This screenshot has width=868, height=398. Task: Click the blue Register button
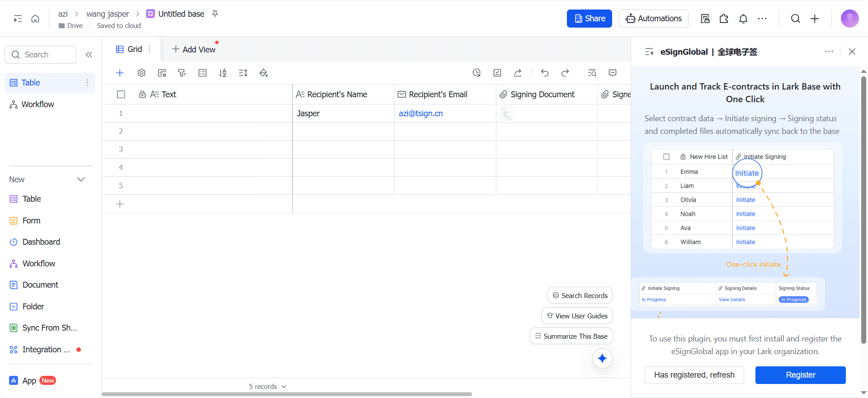tap(800, 375)
